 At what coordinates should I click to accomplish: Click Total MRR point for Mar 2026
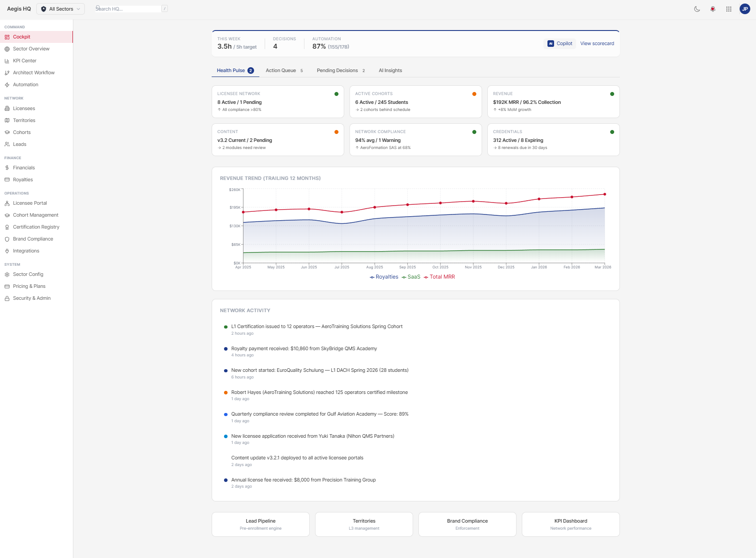point(605,194)
